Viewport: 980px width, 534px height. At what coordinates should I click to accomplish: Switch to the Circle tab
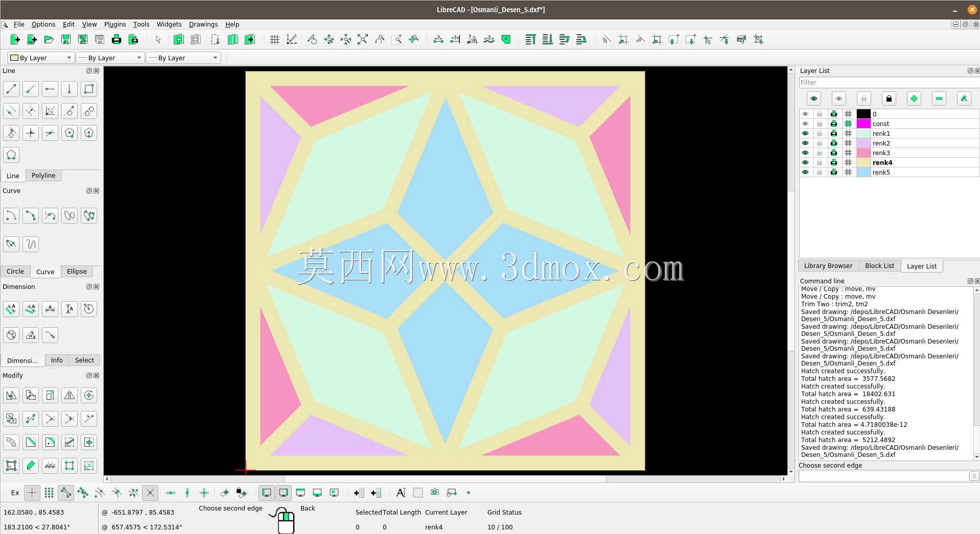pyautogui.click(x=15, y=271)
